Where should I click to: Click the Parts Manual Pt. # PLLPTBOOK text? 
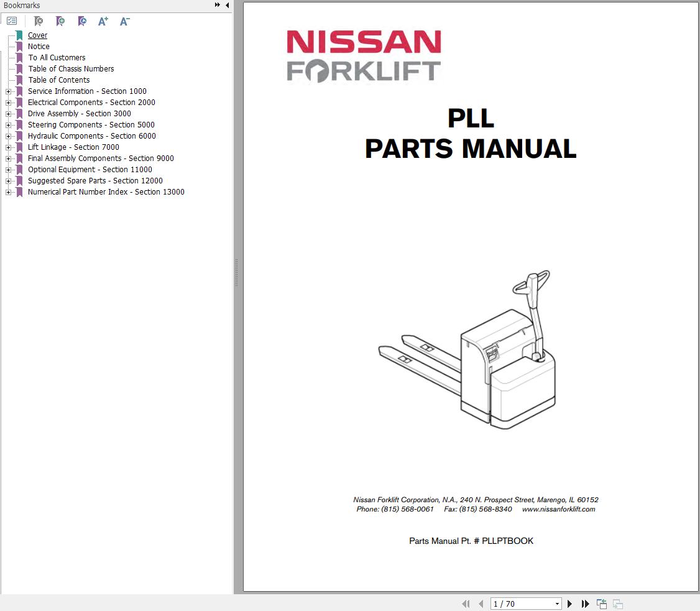point(471,541)
